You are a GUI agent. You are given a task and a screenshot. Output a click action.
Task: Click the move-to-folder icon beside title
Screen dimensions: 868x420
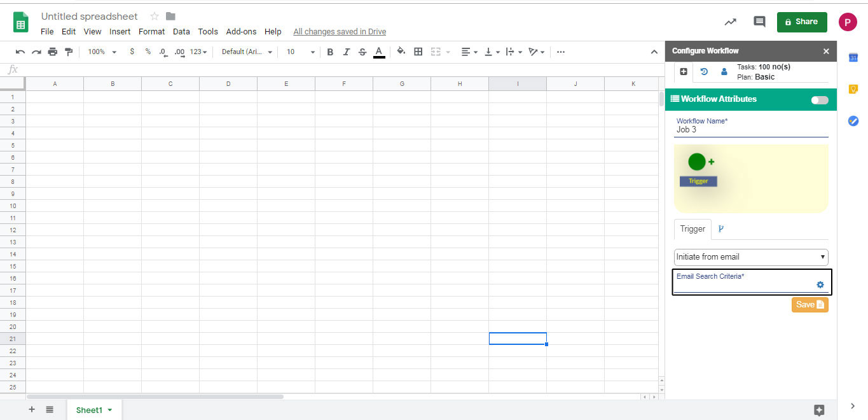pos(170,16)
